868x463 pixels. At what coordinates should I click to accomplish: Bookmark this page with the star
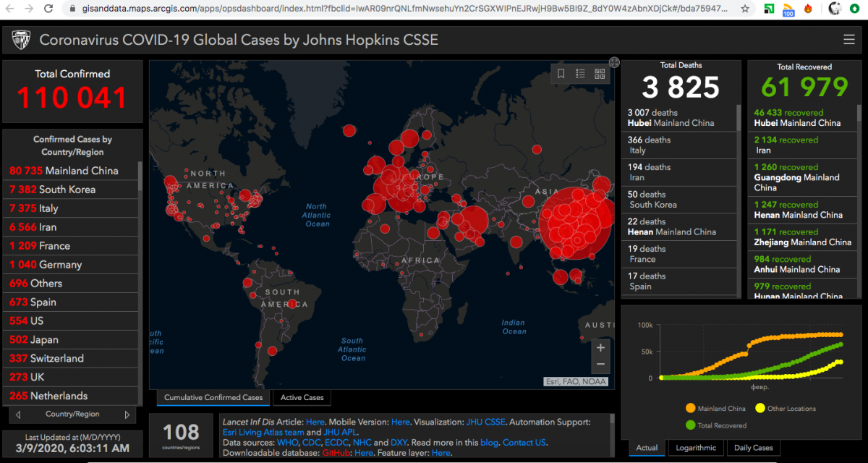[745, 9]
